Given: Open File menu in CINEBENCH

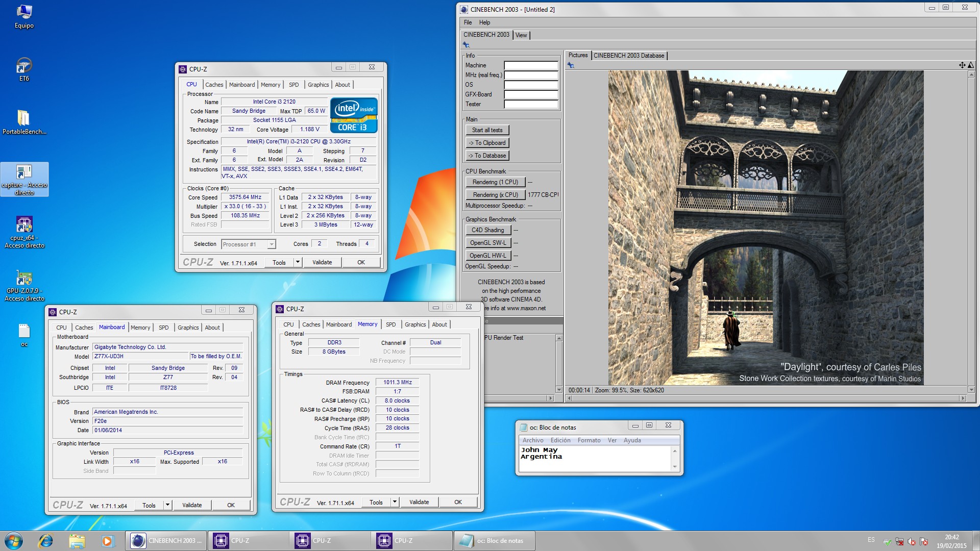Looking at the screenshot, I should (x=468, y=22).
